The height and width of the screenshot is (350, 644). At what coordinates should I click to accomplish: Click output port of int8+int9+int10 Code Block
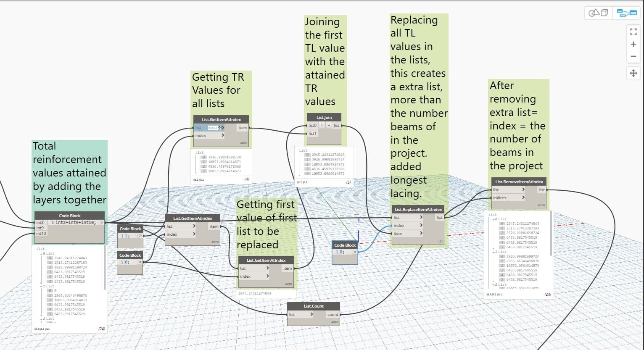[101, 222]
